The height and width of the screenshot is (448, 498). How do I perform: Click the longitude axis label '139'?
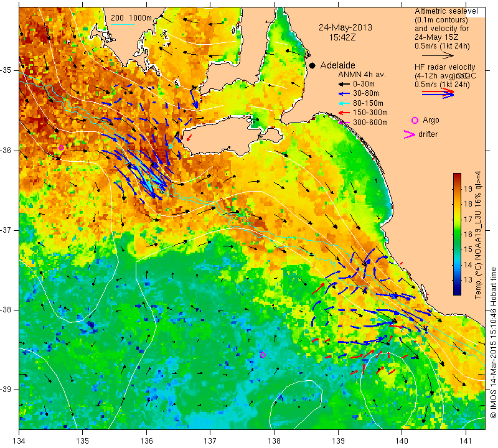pos(338,441)
